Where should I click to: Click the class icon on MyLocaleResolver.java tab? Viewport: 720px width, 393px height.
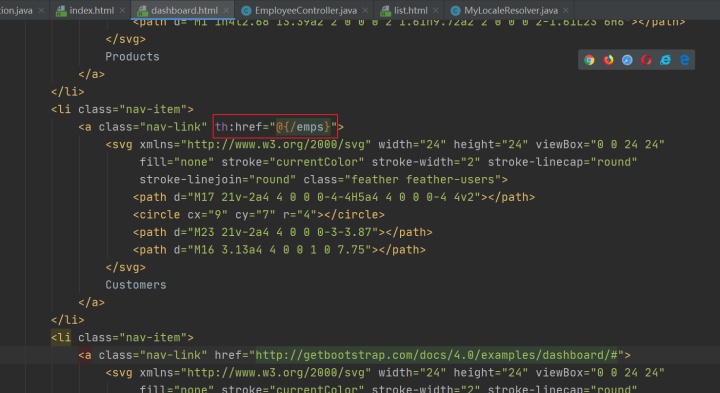(x=455, y=11)
